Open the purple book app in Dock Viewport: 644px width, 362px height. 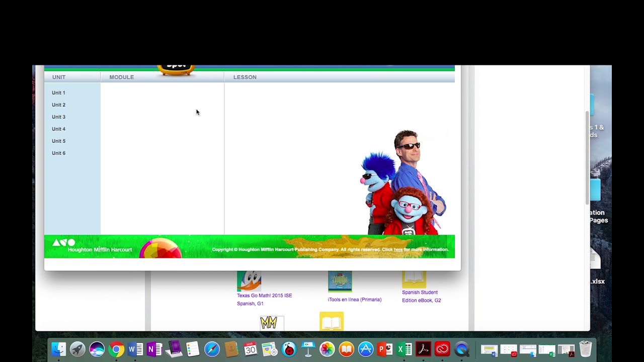pos(174,349)
